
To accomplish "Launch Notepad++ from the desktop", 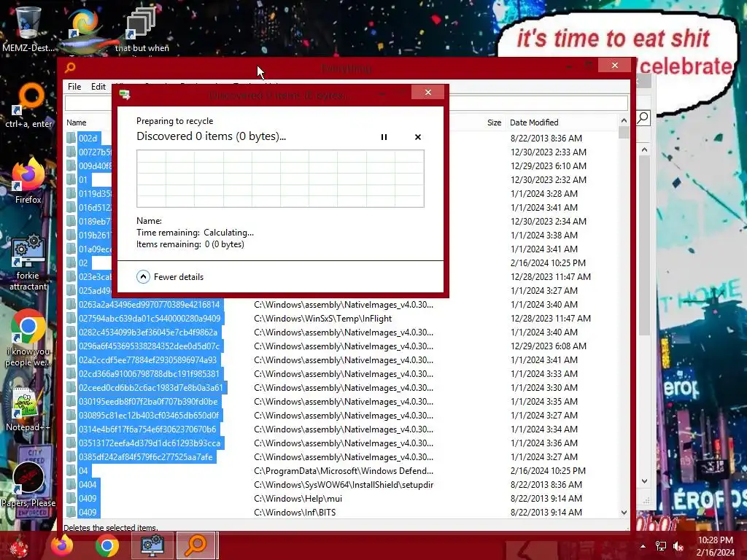I will pyautogui.click(x=28, y=410).
